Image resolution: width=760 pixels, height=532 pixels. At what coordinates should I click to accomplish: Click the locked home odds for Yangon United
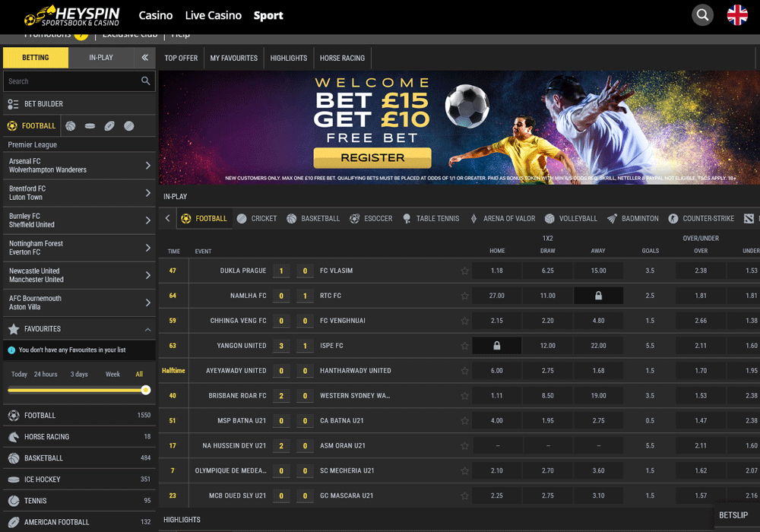click(x=497, y=346)
